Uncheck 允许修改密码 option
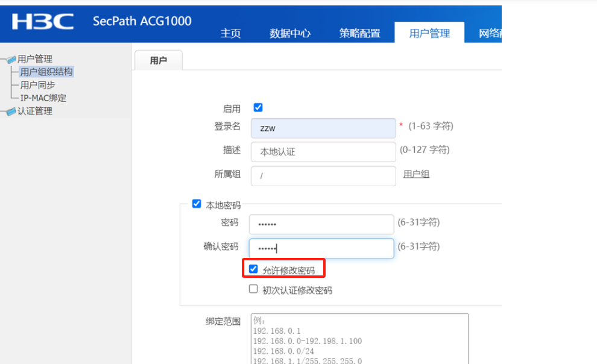This screenshot has width=597, height=364. 253,269
